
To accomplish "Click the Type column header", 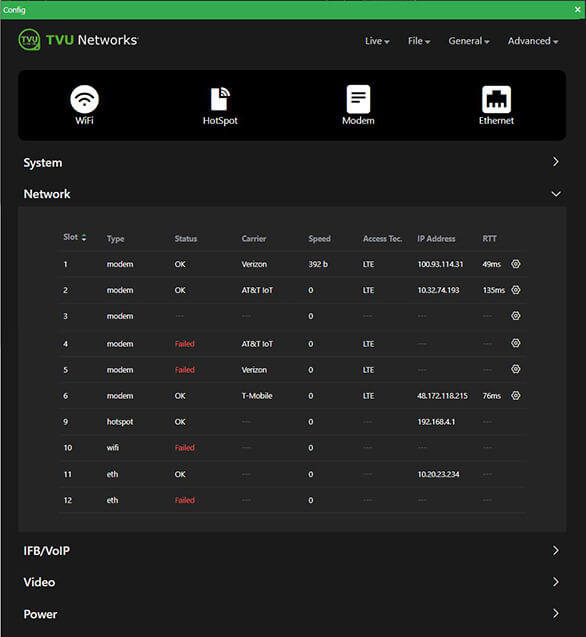I will click(115, 239).
